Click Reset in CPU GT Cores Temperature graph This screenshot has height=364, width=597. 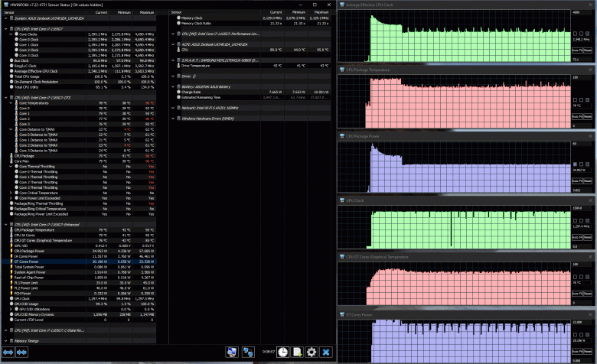(x=588, y=294)
